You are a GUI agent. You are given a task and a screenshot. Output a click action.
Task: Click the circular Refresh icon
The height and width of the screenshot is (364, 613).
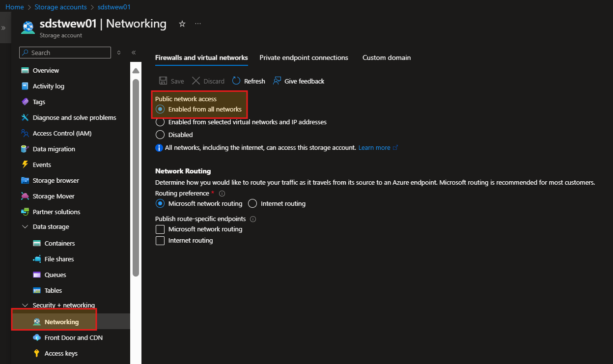tap(236, 81)
